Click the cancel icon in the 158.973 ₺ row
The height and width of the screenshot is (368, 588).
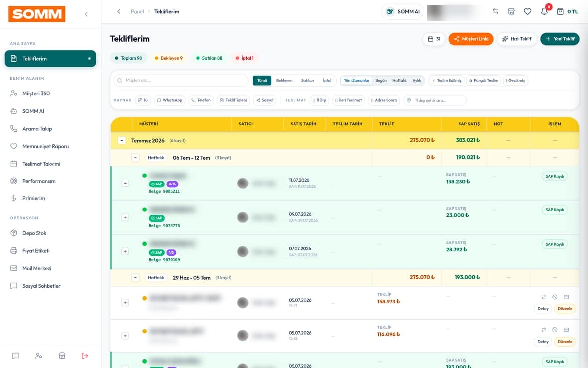point(555,297)
